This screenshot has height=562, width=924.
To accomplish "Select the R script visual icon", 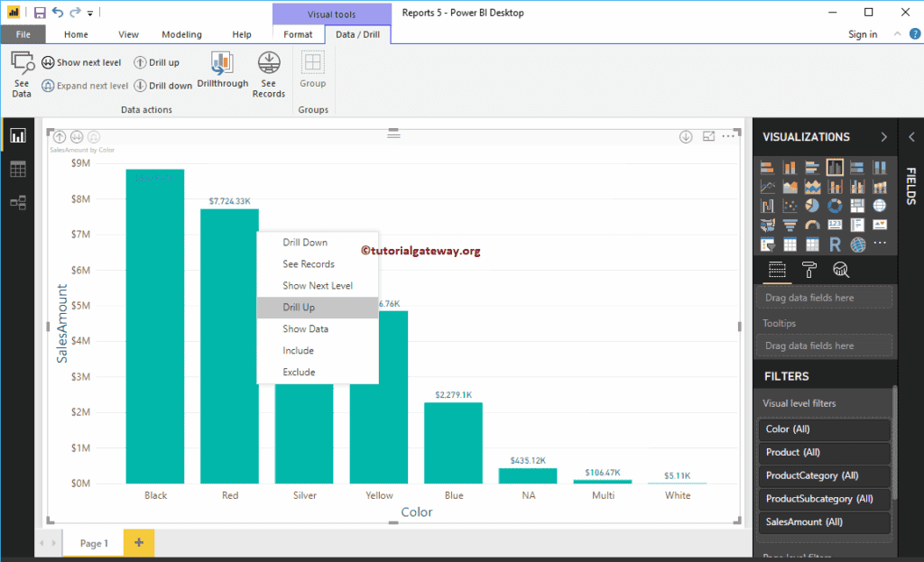I will pyautogui.click(x=836, y=245).
